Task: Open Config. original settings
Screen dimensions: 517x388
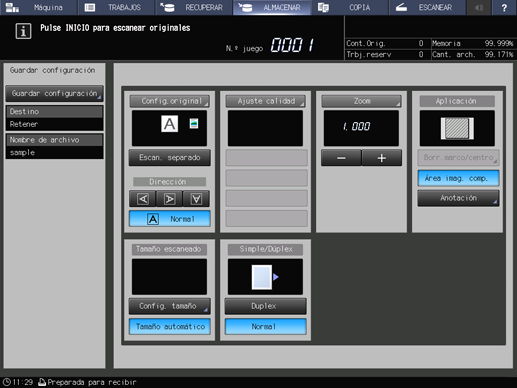Action: tap(170, 101)
